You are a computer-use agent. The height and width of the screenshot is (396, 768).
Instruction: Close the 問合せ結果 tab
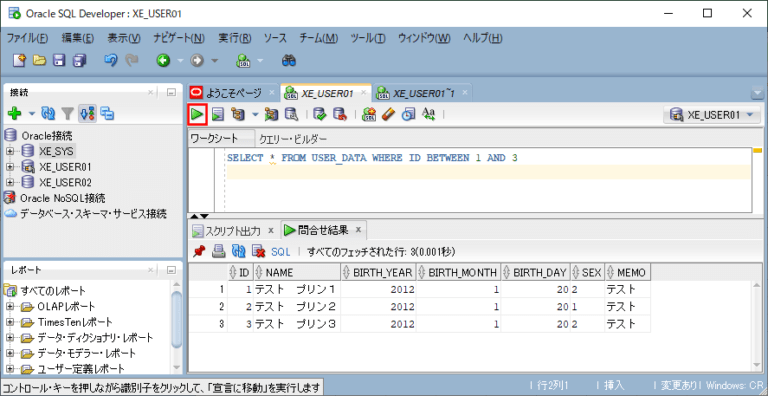359,229
